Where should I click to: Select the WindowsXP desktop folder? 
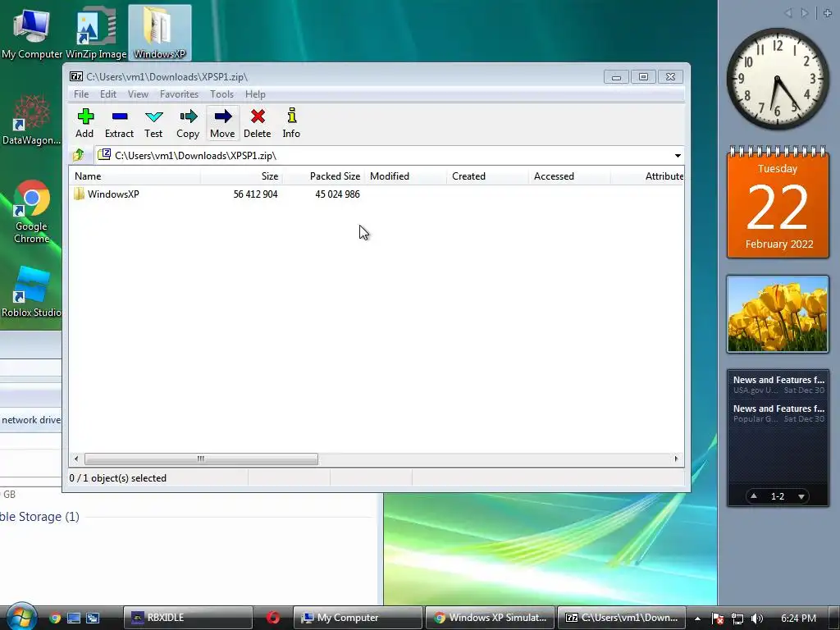click(x=160, y=33)
